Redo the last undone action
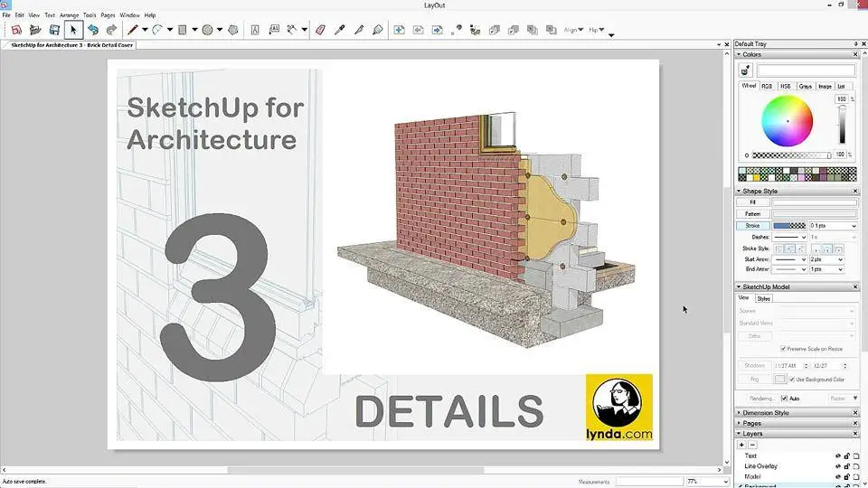Viewport: 868px width, 488px height. (x=111, y=30)
